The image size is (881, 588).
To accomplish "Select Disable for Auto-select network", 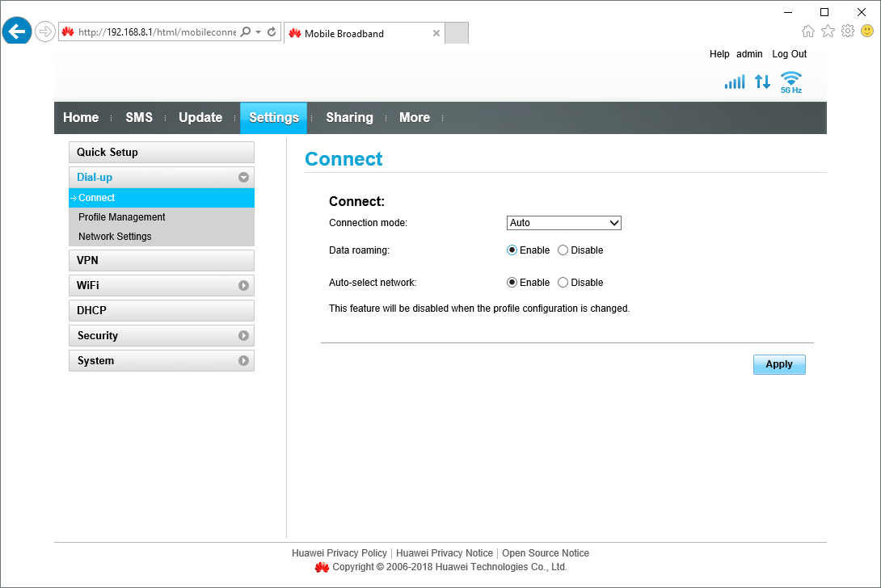I will (x=563, y=283).
